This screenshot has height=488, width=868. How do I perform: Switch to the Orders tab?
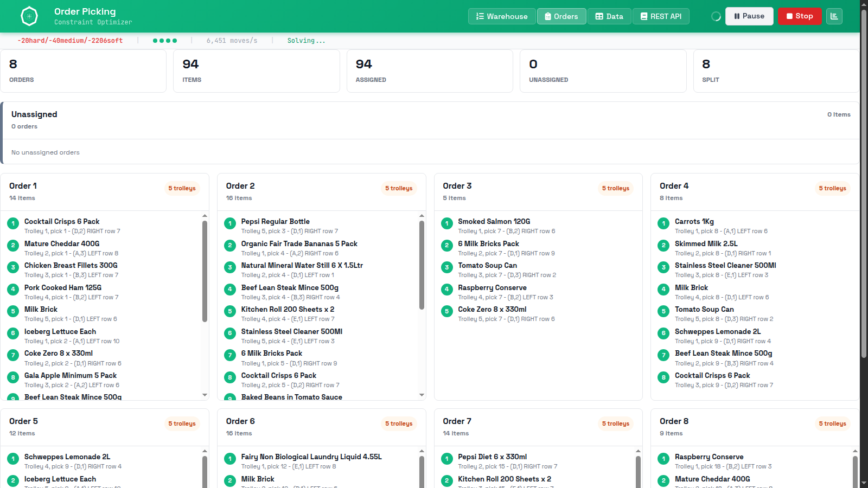pos(561,16)
